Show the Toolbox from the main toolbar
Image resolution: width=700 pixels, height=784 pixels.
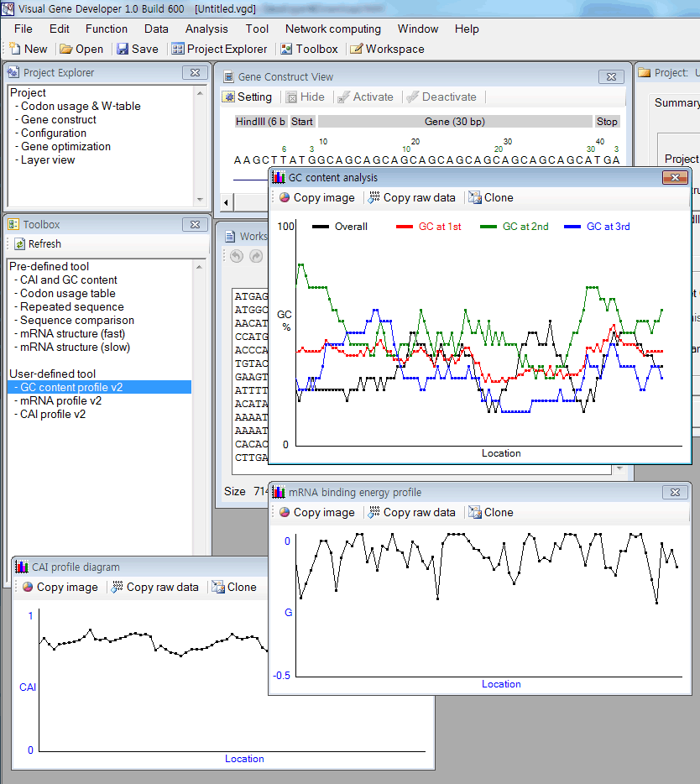coord(309,49)
